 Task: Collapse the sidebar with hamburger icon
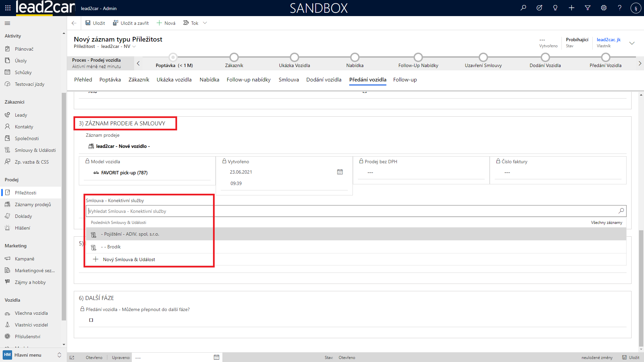tap(7, 23)
